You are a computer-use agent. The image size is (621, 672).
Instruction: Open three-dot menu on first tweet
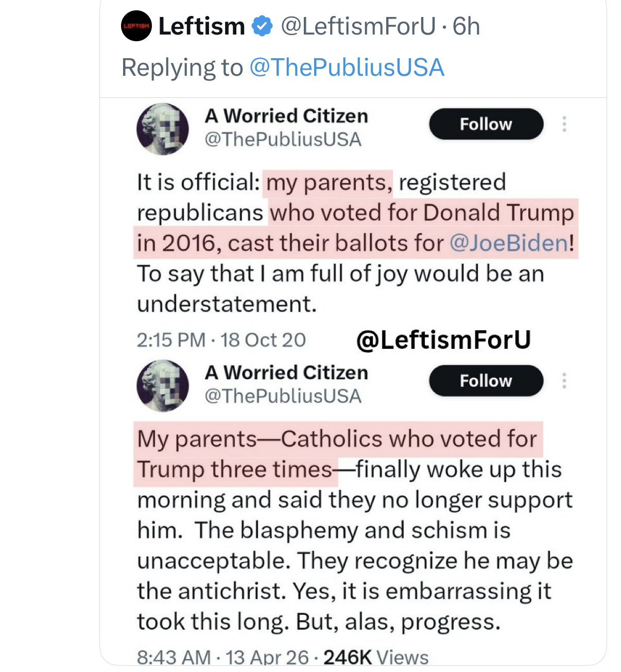point(564,124)
